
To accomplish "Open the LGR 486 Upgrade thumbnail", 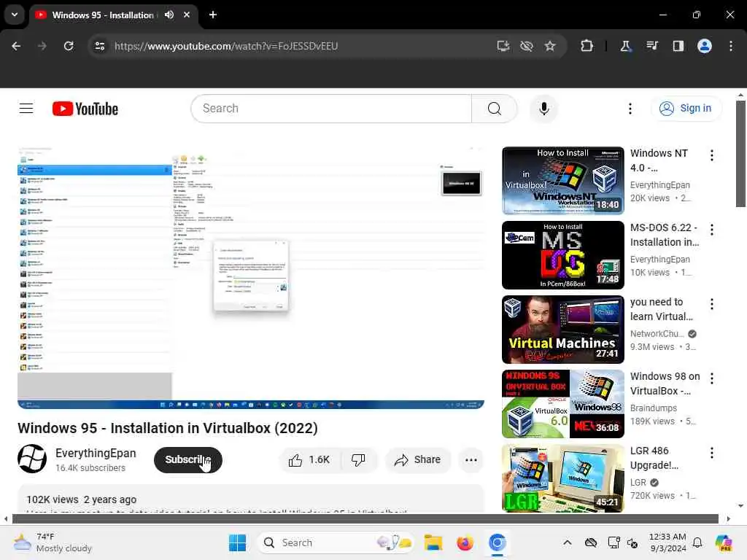I will coord(562,478).
